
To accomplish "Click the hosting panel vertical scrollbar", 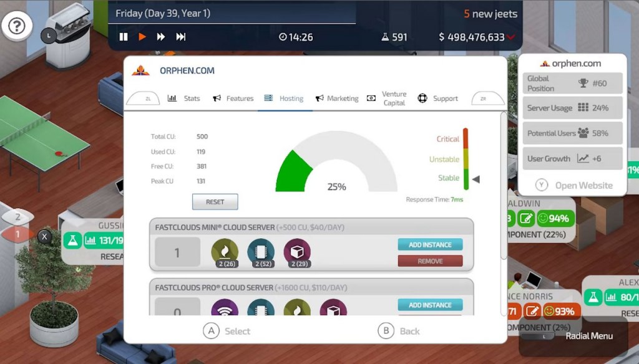I will pos(504,187).
